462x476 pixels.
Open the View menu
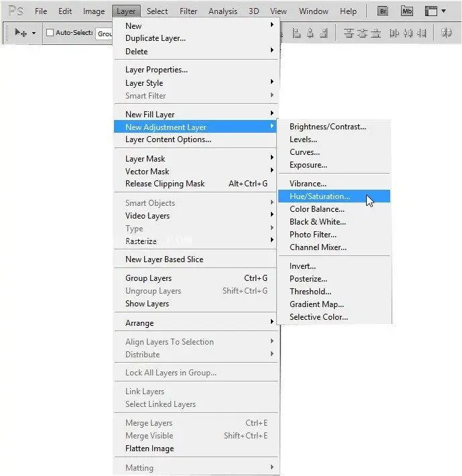tap(278, 11)
